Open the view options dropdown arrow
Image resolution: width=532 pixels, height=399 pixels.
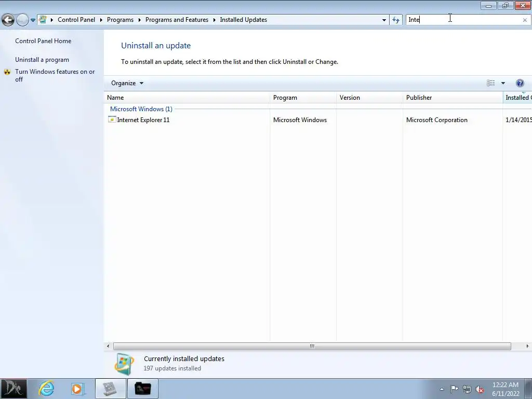click(x=503, y=83)
